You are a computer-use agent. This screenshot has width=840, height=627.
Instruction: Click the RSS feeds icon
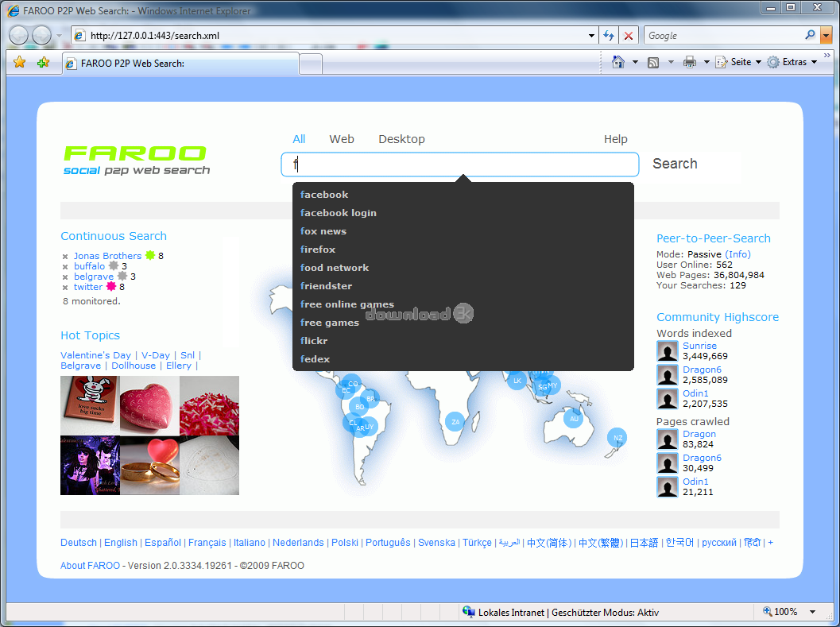653,62
